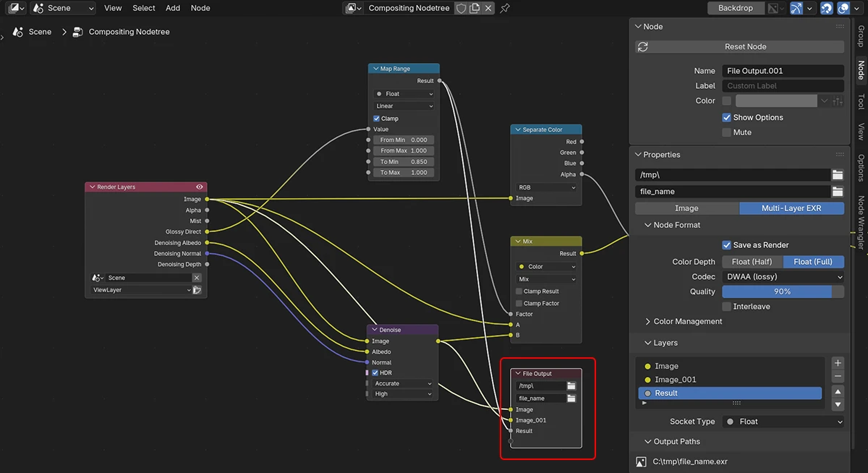Add a new layer with plus button

[838, 363]
